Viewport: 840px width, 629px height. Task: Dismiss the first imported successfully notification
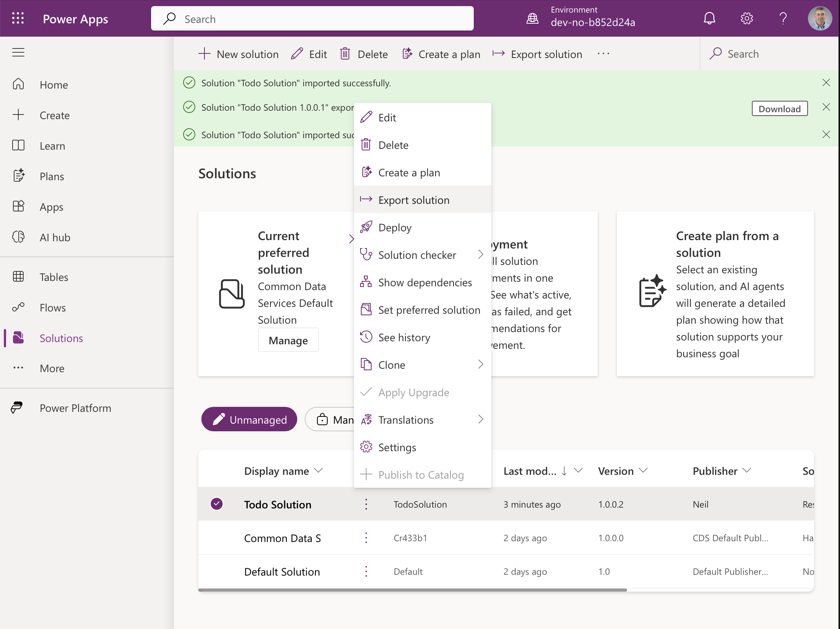pos(826,83)
